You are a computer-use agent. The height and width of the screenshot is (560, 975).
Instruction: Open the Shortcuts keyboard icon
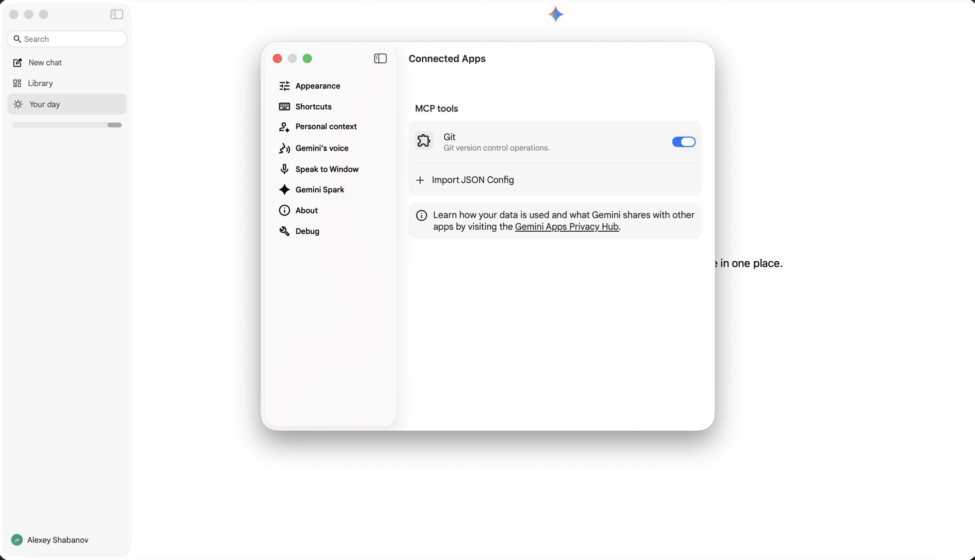pyautogui.click(x=284, y=107)
